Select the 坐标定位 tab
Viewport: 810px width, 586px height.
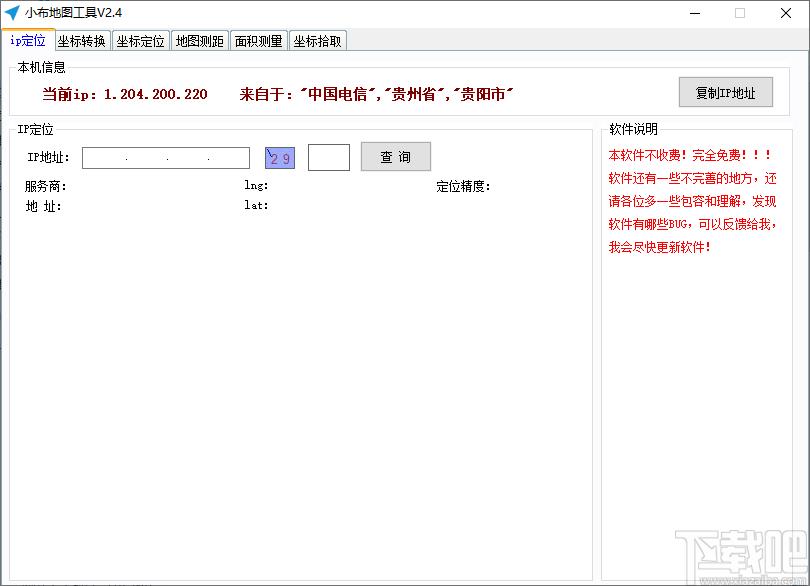pyautogui.click(x=140, y=41)
